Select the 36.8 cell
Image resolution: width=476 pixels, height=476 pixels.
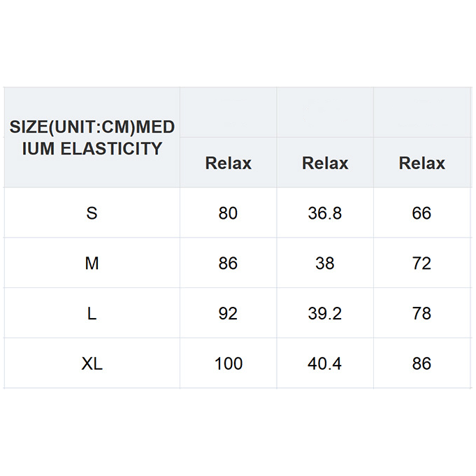click(x=325, y=213)
